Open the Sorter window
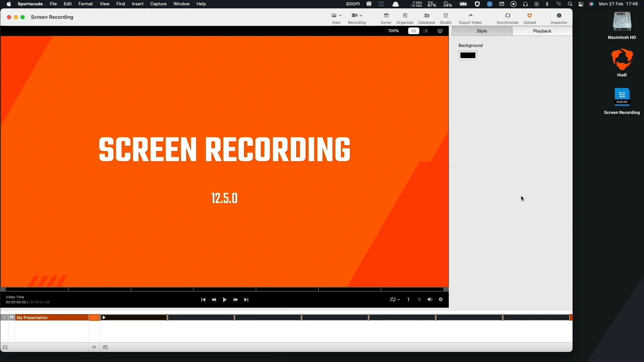 pyautogui.click(x=386, y=18)
